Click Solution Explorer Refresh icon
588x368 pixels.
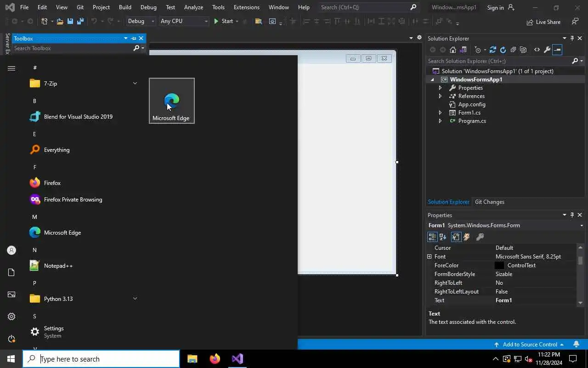click(503, 50)
